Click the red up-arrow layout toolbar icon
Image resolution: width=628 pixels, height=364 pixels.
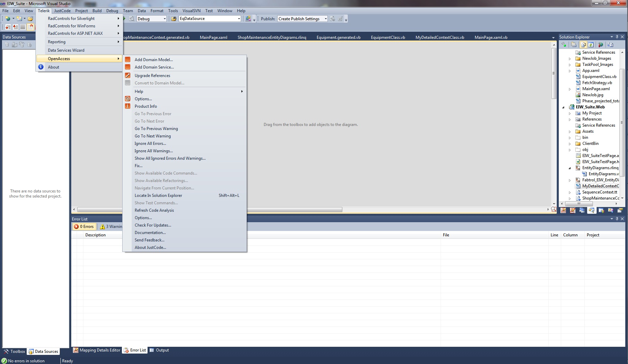[x=8, y=27]
